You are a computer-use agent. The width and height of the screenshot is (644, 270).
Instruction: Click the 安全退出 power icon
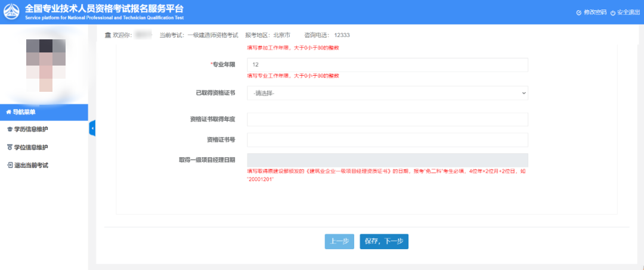(x=612, y=13)
